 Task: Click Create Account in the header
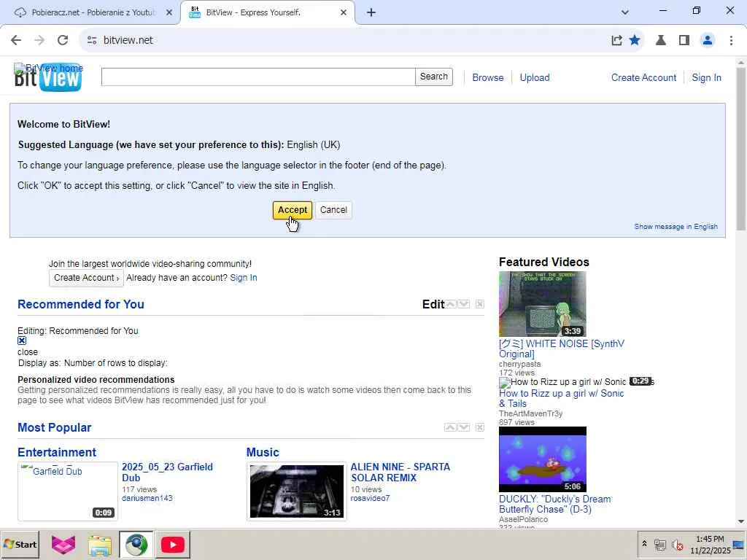(x=643, y=77)
